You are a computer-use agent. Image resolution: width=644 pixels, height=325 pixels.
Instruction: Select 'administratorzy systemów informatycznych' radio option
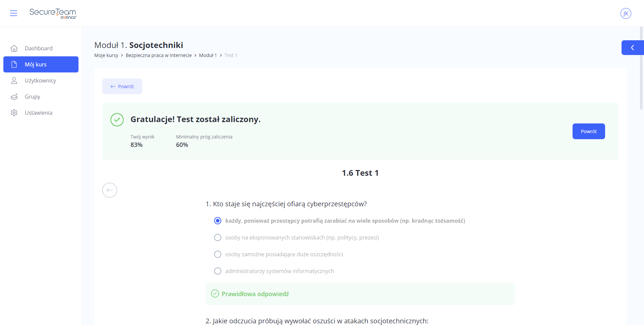click(218, 271)
